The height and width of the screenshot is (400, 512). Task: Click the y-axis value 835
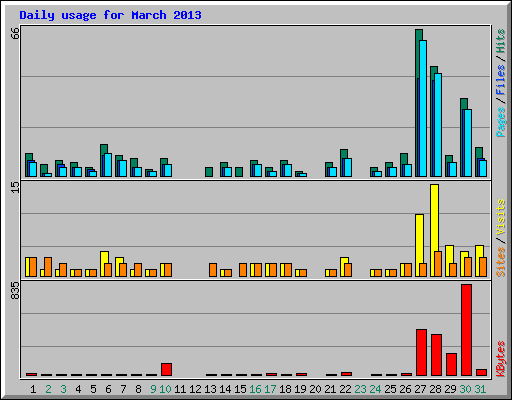(15, 290)
